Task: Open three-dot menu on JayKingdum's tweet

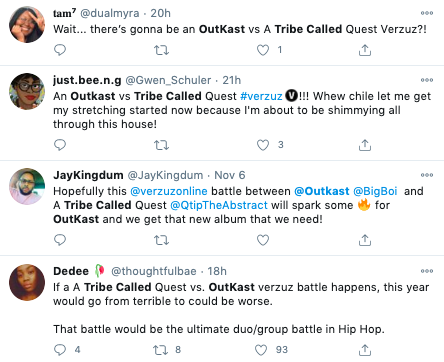Action: pyautogui.click(x=427, y=175)
